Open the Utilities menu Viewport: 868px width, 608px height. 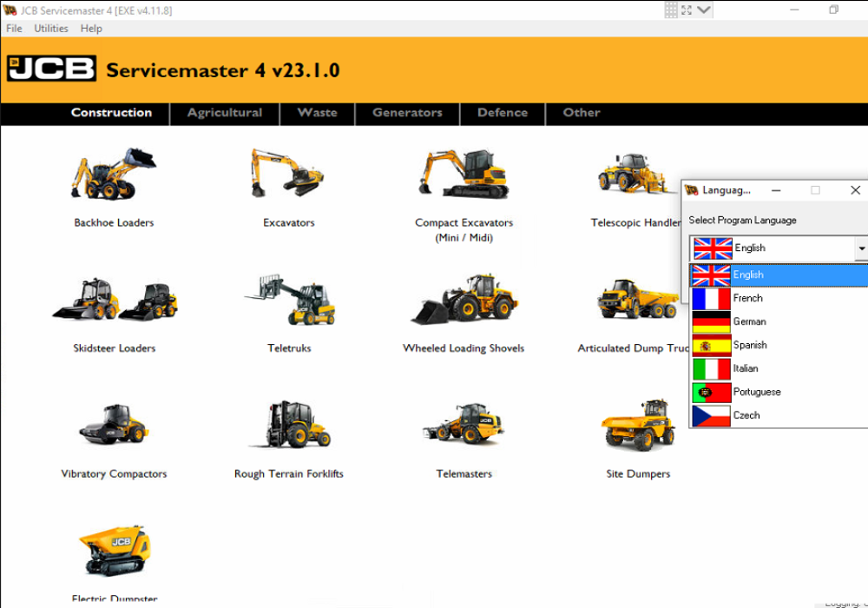51,29
